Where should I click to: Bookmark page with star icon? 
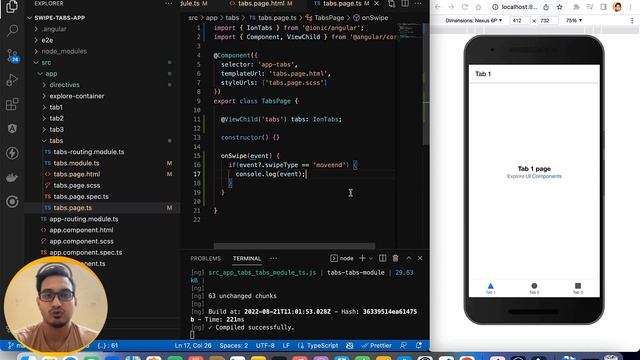point(560,7)
